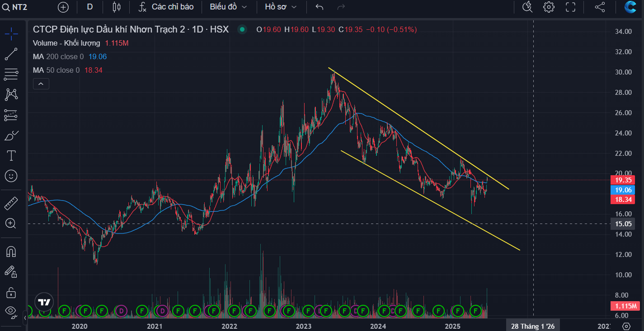Viewport: 644px width, 331px height.
Task: Click the 28 Tháng 1 '26 date label
Action: coord(532,326)
